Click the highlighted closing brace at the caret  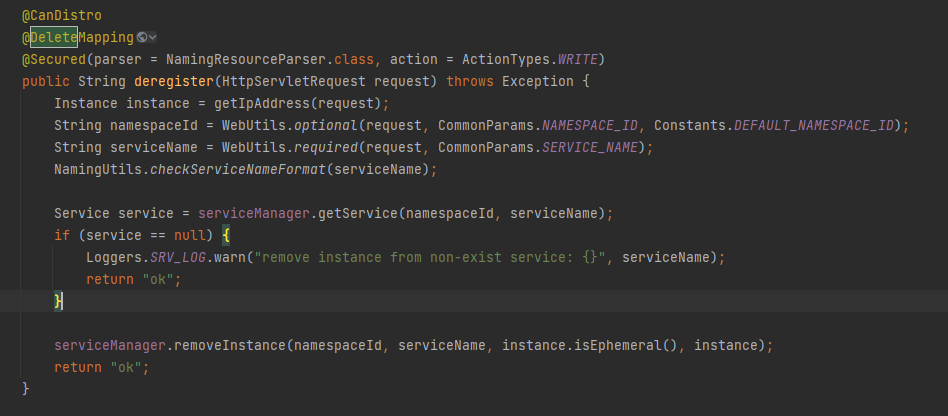[58, 301]
